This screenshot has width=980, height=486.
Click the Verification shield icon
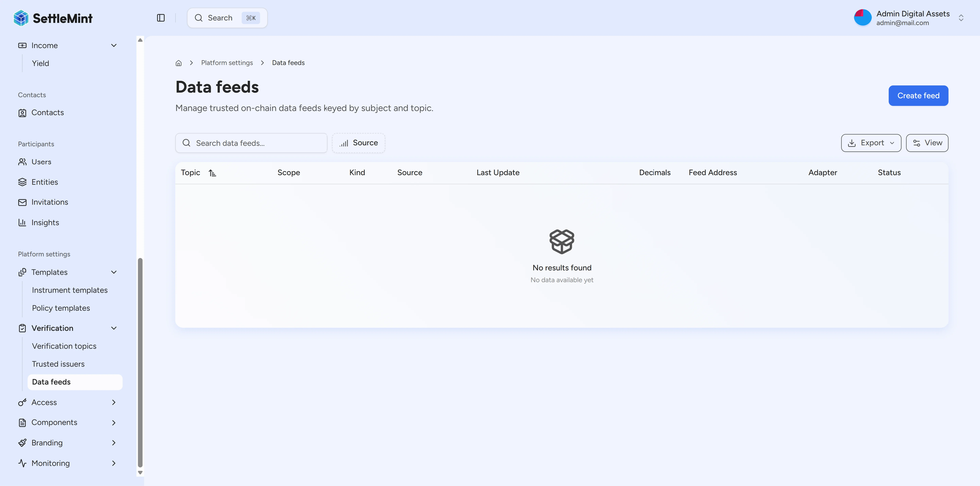coord(22,328)
